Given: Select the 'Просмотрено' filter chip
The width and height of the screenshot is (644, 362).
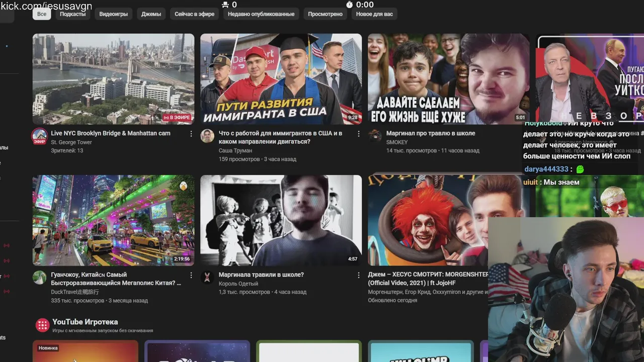Looking at the screenshot, I should click(x=325, y=14).
